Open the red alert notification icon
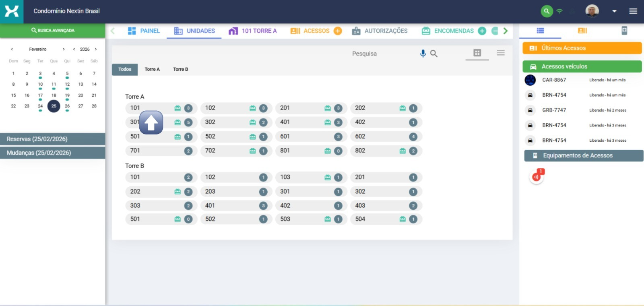The height and width of the screenshot is (306, 644). [537, 176]
